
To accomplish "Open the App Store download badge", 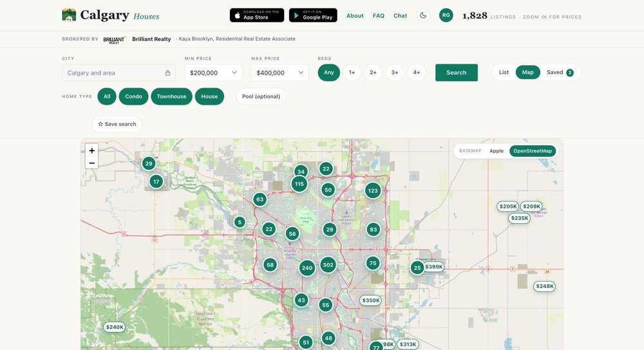I will (x=257, y=15).
